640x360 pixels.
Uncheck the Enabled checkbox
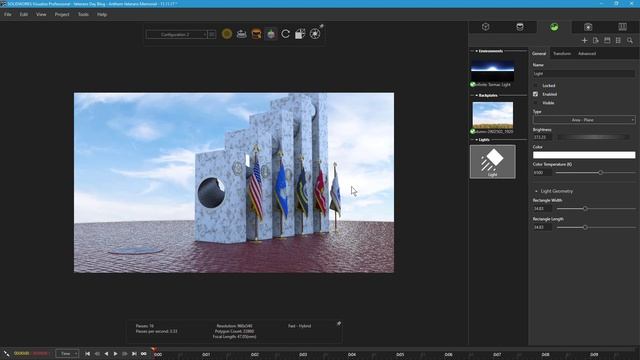click(x=536, y=94)
